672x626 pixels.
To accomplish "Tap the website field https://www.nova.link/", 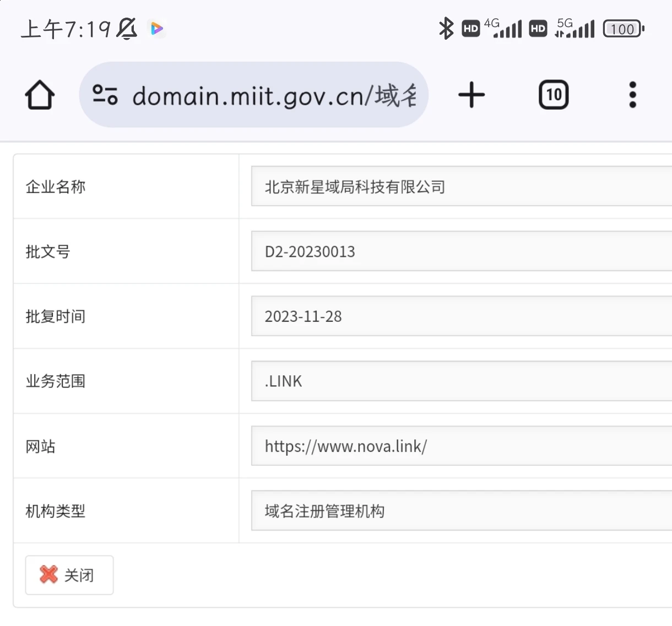I will click(460, 446).
